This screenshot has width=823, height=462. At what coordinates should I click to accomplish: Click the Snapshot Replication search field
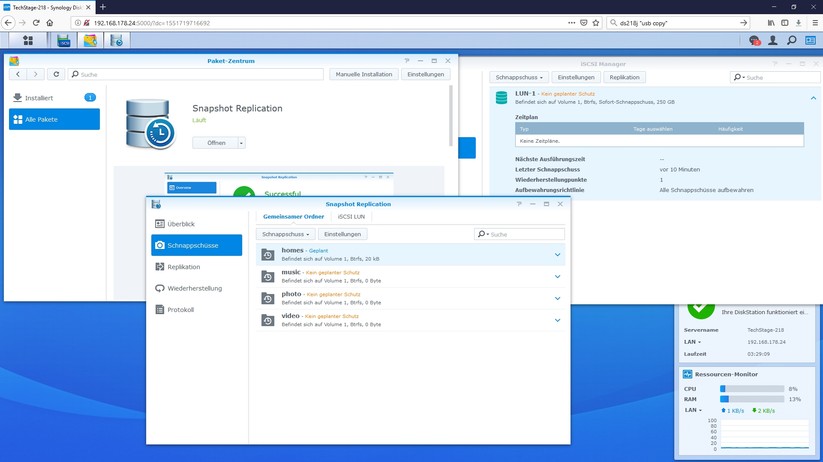[525, 234]
